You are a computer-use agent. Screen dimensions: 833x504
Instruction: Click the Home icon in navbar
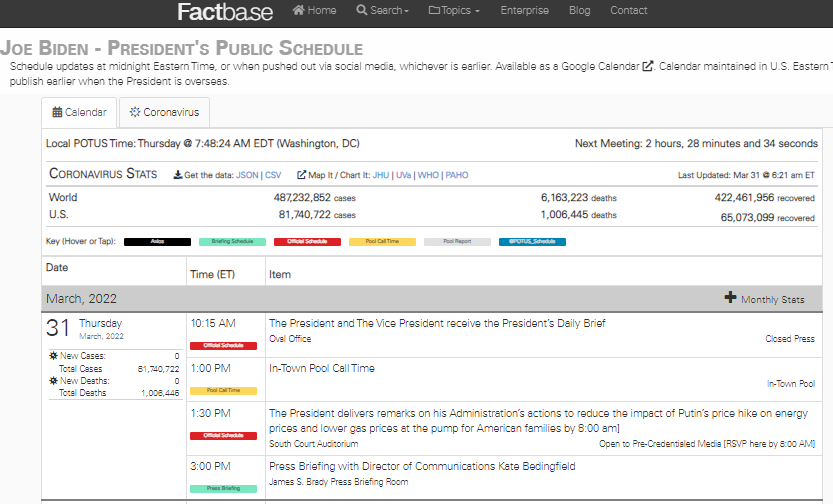[x=299, y=10]
